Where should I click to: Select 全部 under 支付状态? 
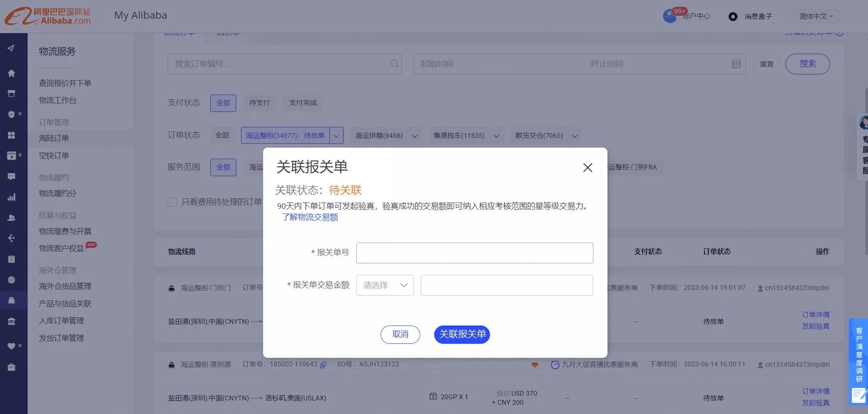coord(223,103)
